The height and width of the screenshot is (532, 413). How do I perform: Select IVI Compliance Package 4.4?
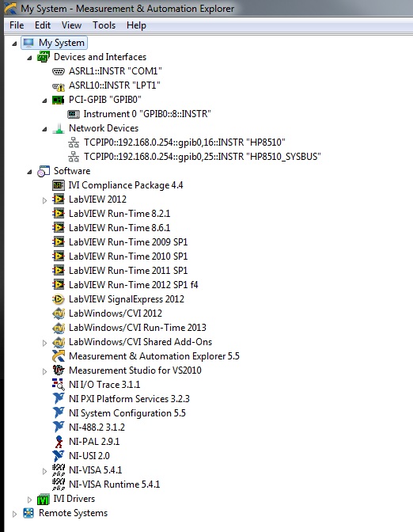click(x=126, y=185)
